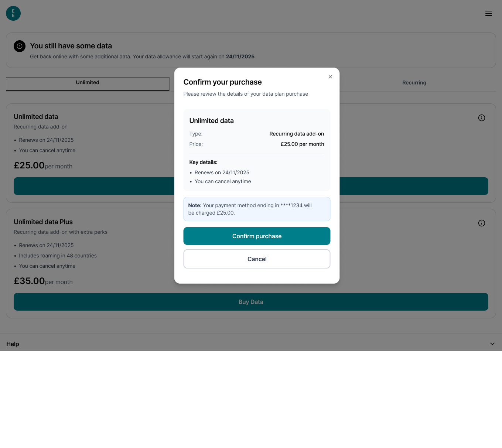Click the Confirm purchase button
This screenshot has width=502, height=448.
[x=257, y=236]
